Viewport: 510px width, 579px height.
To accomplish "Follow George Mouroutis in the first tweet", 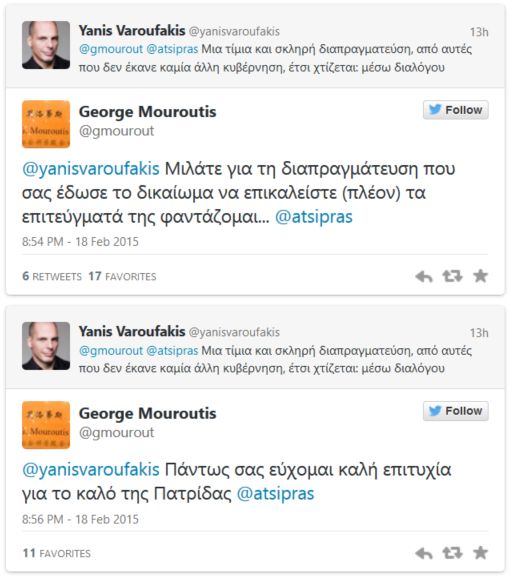I will [456, 110].
